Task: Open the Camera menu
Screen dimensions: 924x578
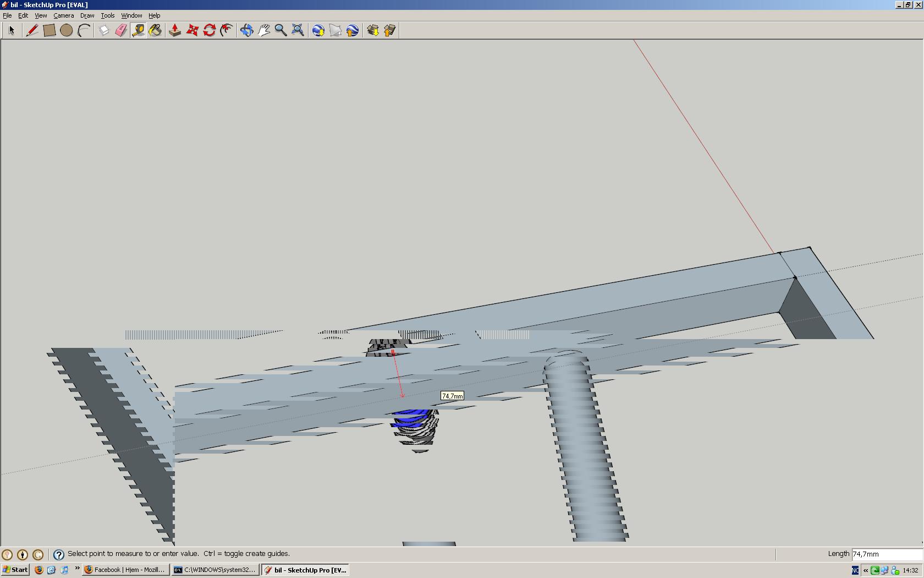Action: 64,15
